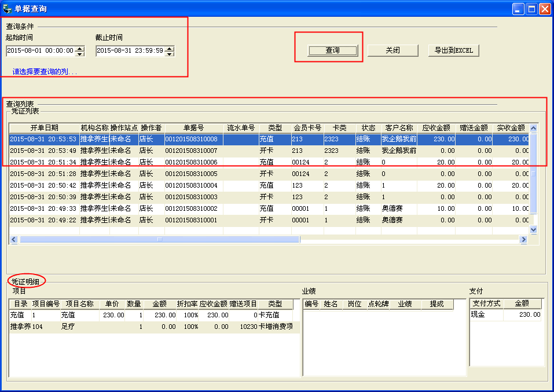Click the 查询 button
This screenshot has height=392, width=554.
click(x=332, y=50)
